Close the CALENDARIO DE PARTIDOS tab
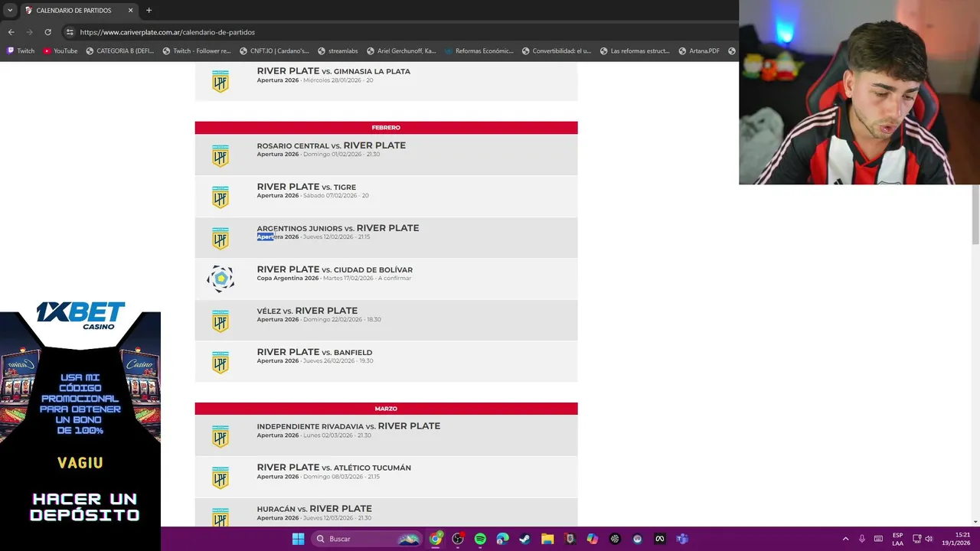Viewport: 980px width, 551px height. pos(130,10)
